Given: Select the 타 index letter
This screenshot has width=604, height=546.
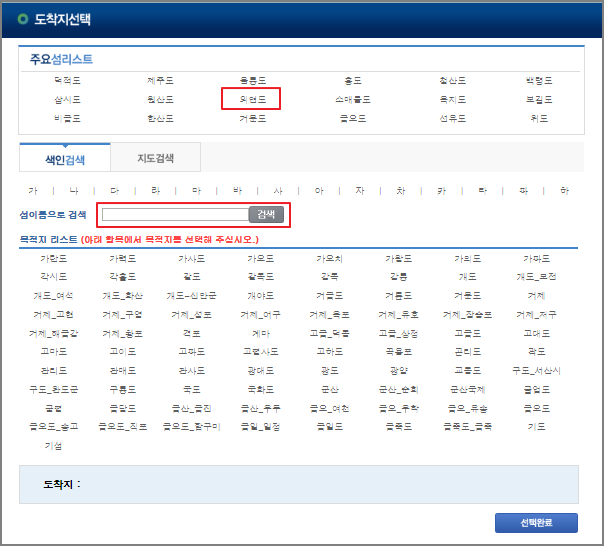Looking at the screenshot, I should [x=482, y=190].
